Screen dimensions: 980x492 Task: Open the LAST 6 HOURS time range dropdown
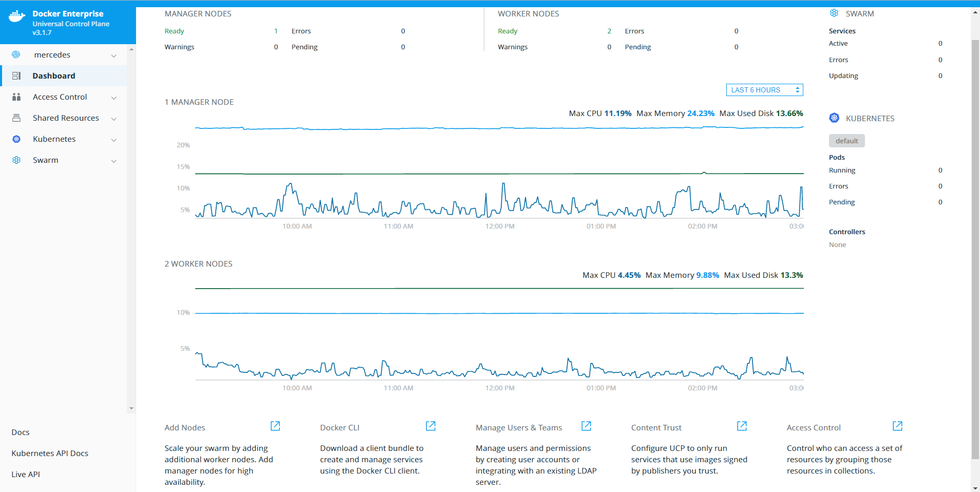[764, 90]
